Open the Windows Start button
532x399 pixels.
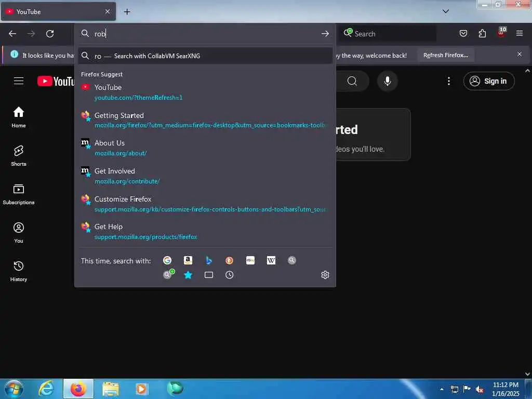(x=14, y=389)
